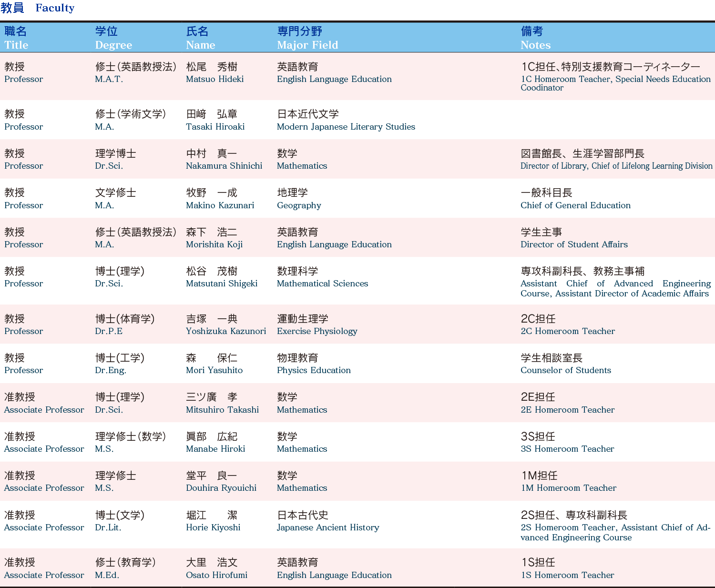Click the name 'Matsutani Shigeki'
This screenshot has width=715, height=588.
[222, 284]
